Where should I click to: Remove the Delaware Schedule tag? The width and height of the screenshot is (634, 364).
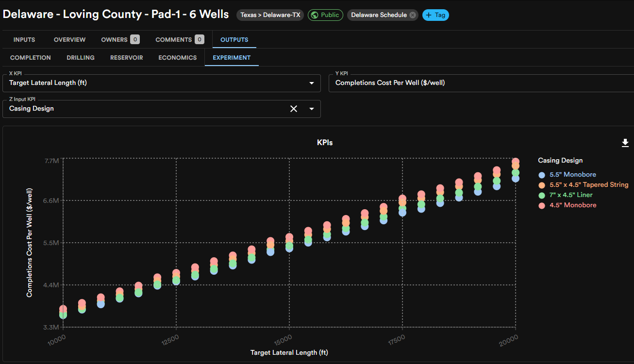(x=413, y=15)
